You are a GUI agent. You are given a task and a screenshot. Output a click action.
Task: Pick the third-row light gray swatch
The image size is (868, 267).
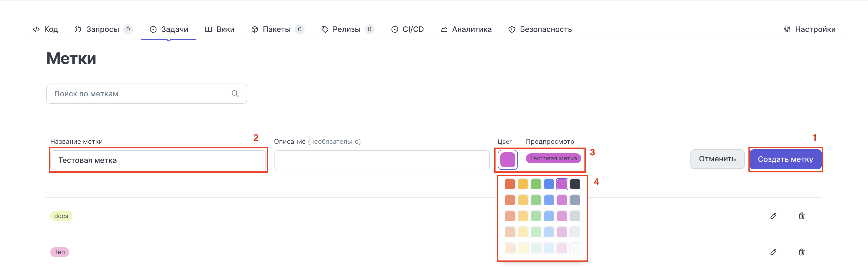point(575,216)
